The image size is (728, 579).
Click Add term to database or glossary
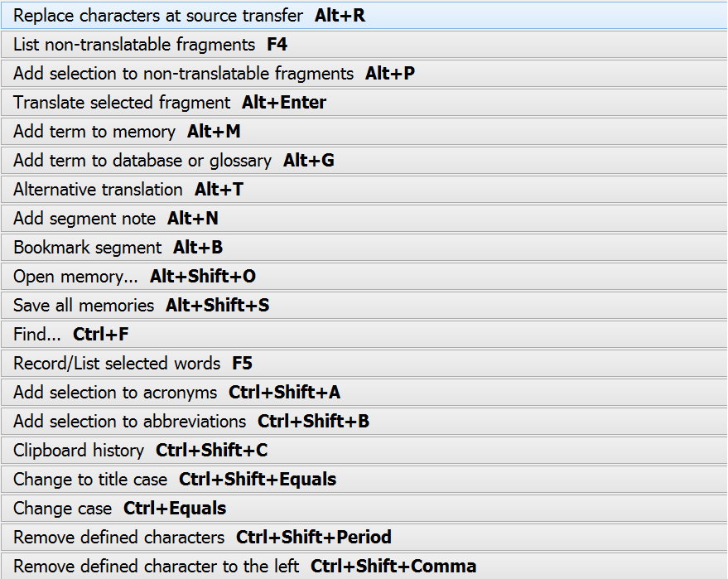click(174, 161)
